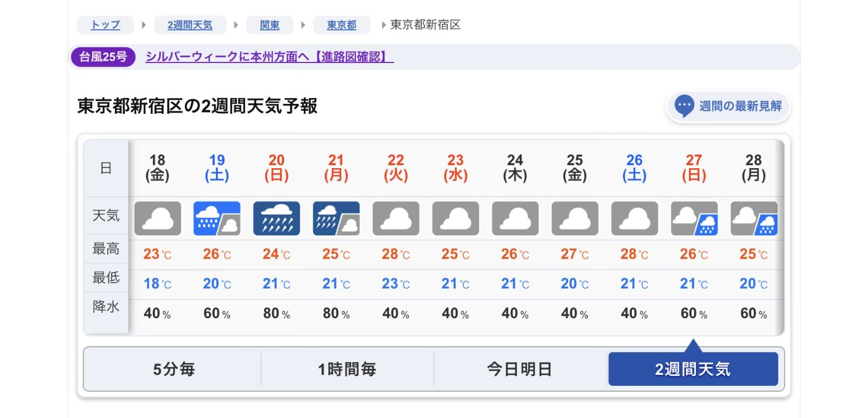Select the 今日明日 tab

point(520,369)
